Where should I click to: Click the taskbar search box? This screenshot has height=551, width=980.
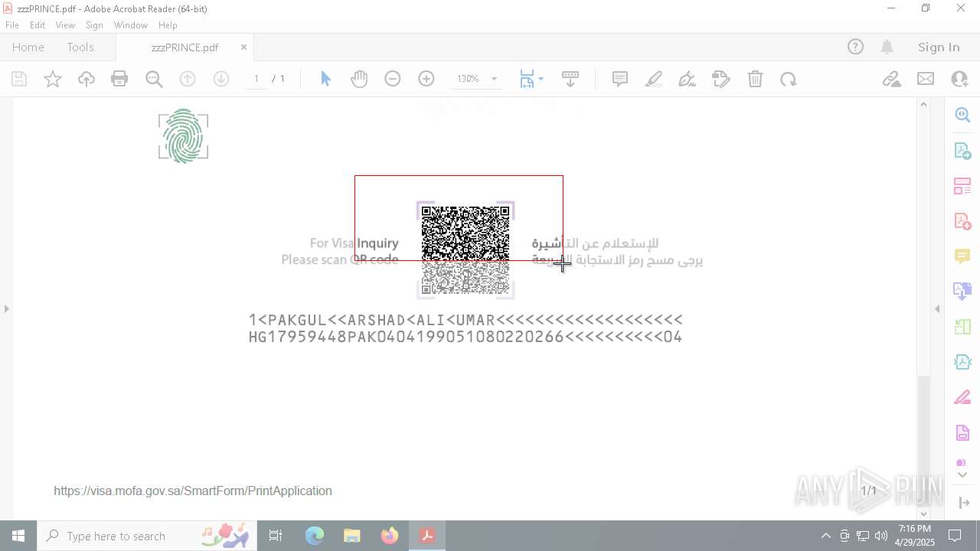coord(147,536)
